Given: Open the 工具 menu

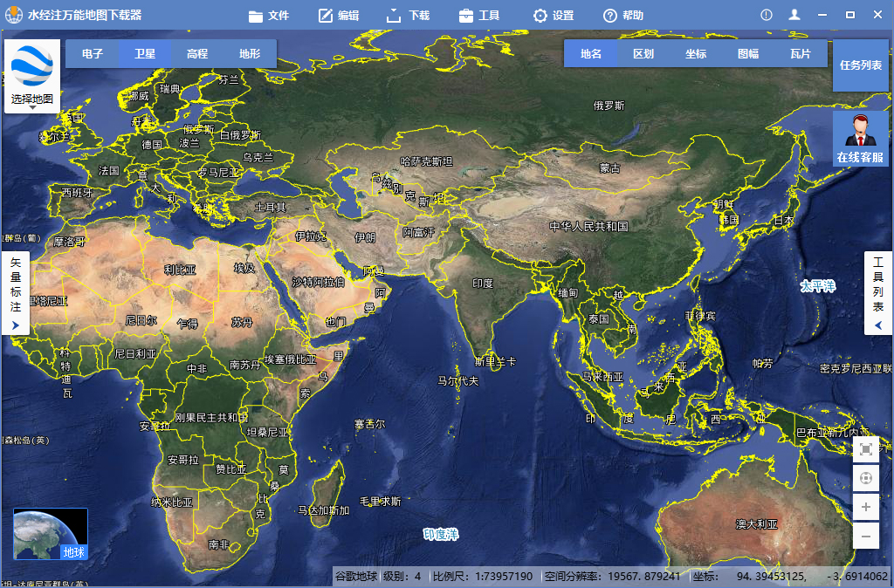Looking at the screenshot, I should [479, 16].
